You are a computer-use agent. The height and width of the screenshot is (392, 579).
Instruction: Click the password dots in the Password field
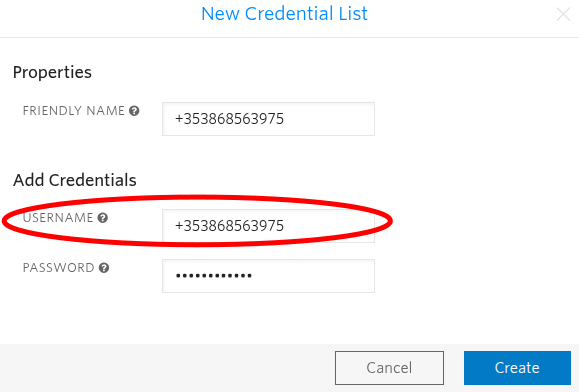click(x=213, y=275)
